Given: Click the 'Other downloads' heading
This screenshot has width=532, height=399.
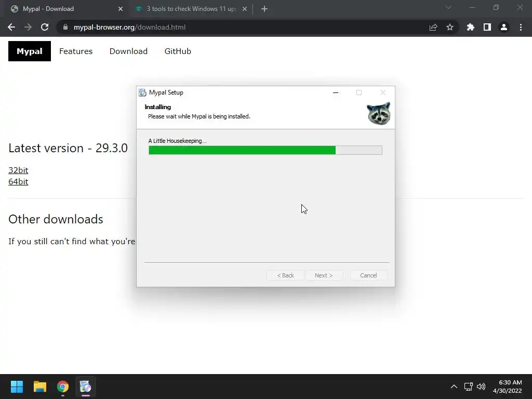Looking at the screenshot, I should pyautogui.click(x=56, y=219).
